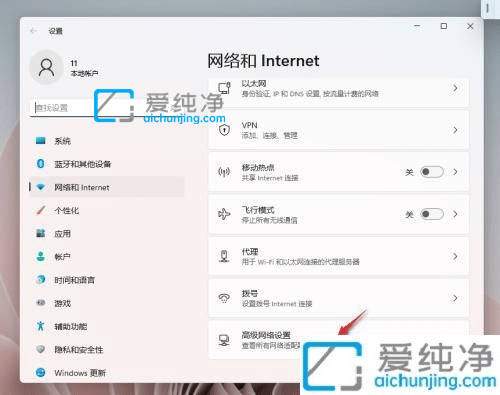The height and width of the screenshot is (395, 500).
Task: Expand the VPN row chevron
Action: pos(455,130)
